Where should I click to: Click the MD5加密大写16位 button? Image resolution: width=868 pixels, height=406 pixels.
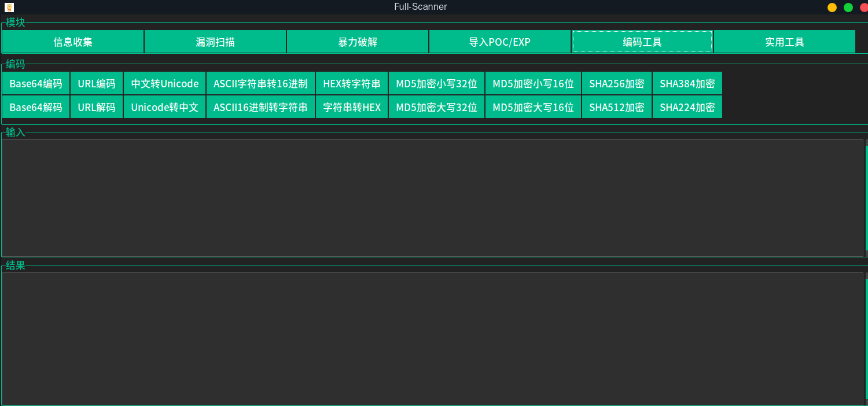(533, 107)
